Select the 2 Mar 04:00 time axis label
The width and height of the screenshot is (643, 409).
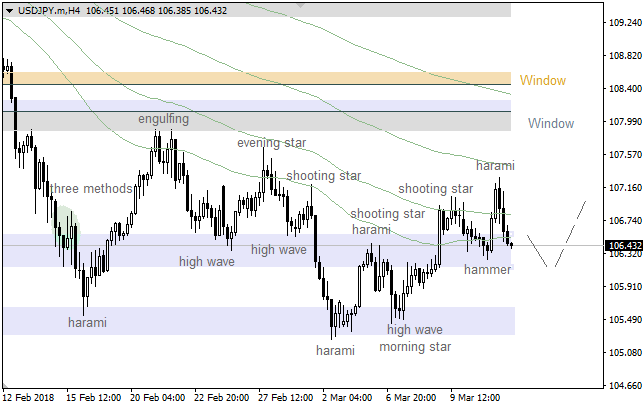[345, 397]
